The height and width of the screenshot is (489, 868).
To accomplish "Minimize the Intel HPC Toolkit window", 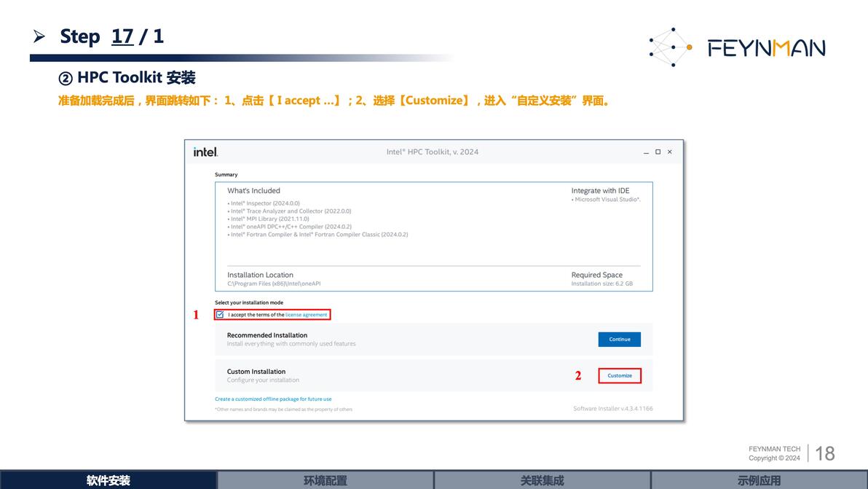I will click(x=646, y=152).
